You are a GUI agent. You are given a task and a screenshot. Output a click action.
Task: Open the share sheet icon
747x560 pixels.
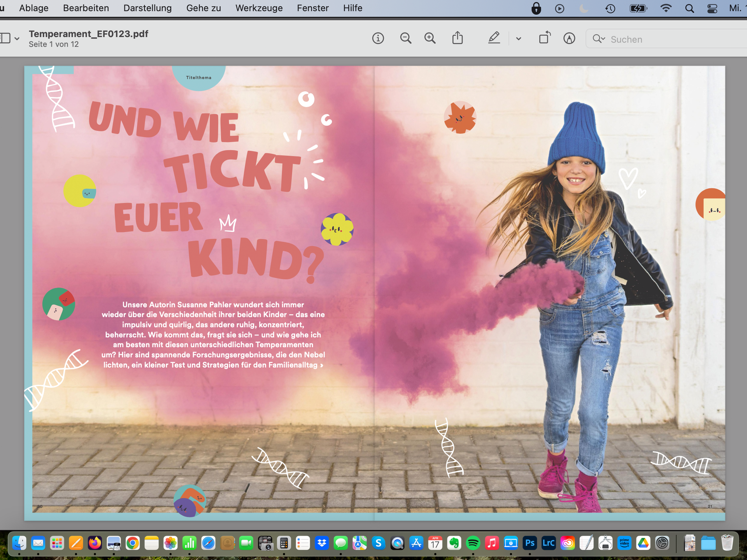458,38
